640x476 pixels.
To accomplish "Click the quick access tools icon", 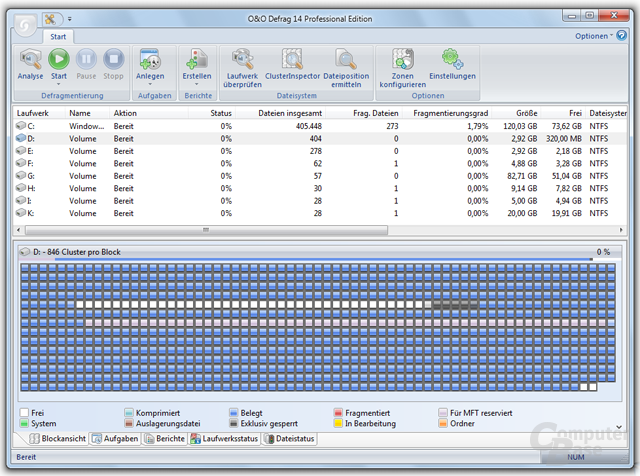I will pos(50,19).
